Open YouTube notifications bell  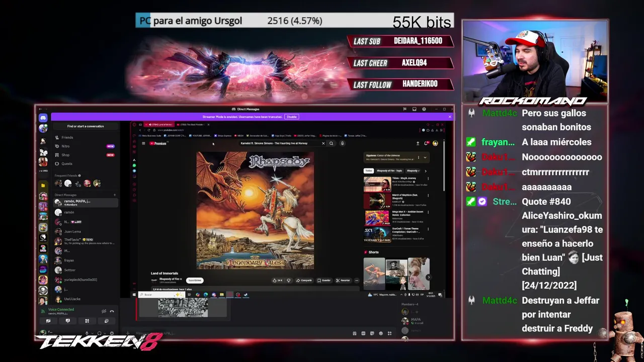tap(426, 143)
